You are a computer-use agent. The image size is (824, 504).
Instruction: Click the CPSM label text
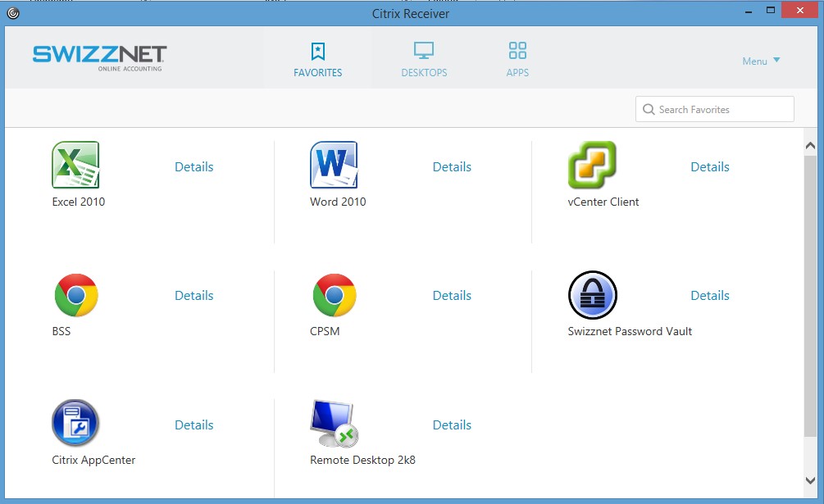(x=325, y=331)
